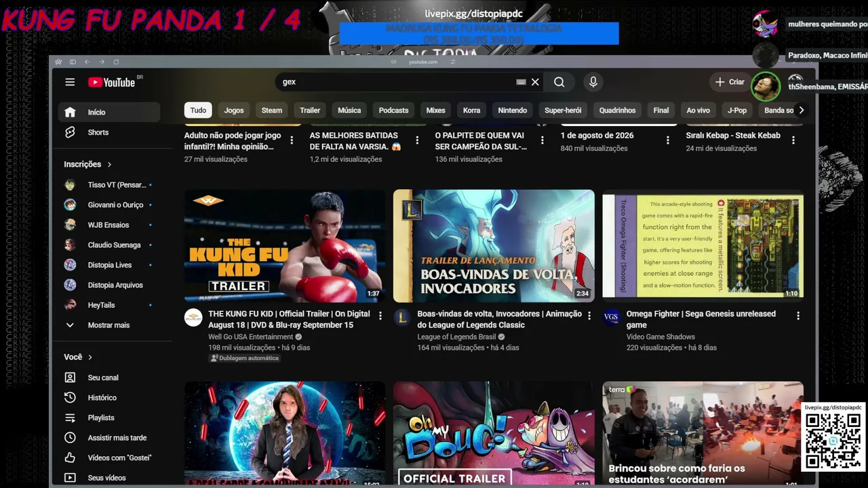The height and width of the screenshot is (488, 868).
Task: Open Claudio Suenaga subscription channel
Action: click(109, 245)
